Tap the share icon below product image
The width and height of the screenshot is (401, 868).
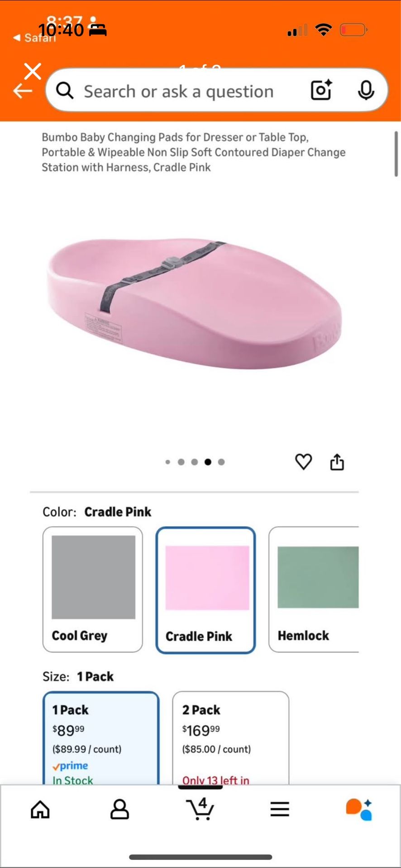click(x=337, y=462)
